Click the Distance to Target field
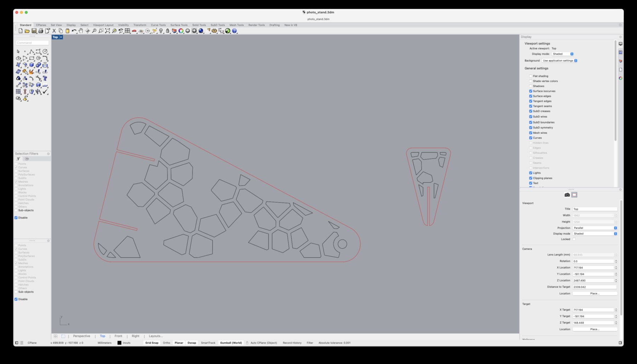This screenshot has width=637, height=364. (595, 287)
